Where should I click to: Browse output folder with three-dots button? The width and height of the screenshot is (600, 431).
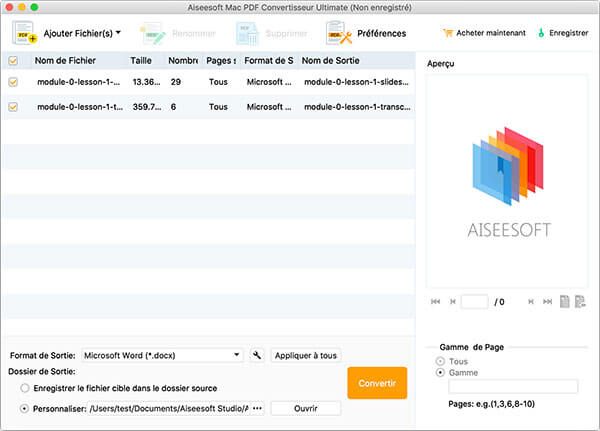tap(257, 408)
